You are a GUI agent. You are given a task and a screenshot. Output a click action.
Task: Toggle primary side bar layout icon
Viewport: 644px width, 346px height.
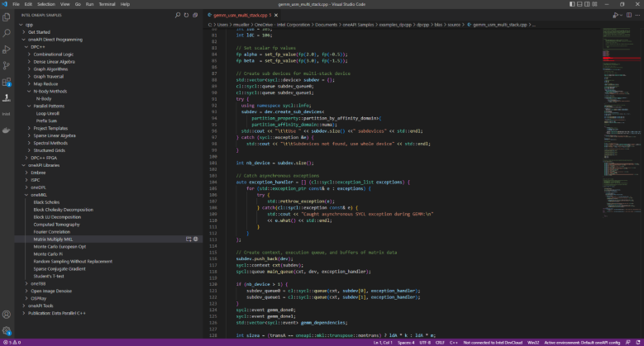click(572, 4)
